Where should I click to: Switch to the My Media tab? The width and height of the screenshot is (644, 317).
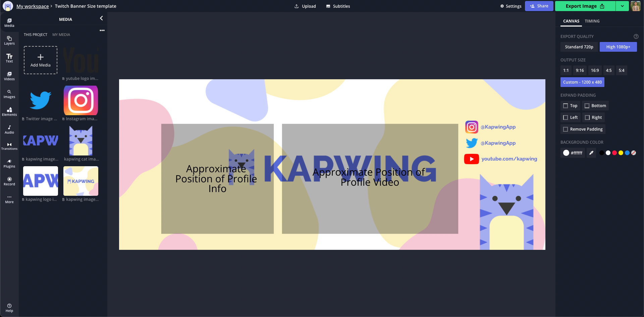pos(61,35)
